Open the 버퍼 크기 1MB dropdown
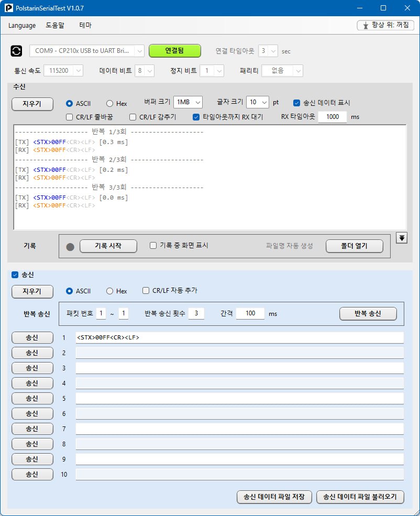The height and width of the screenshot is (516, 420). click(x=188, y=102)
